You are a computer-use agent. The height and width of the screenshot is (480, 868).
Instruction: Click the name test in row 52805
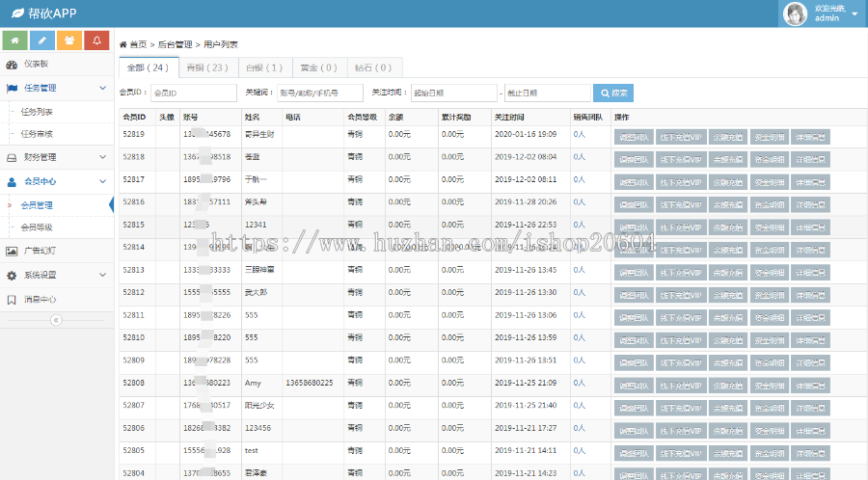(252, 451)
